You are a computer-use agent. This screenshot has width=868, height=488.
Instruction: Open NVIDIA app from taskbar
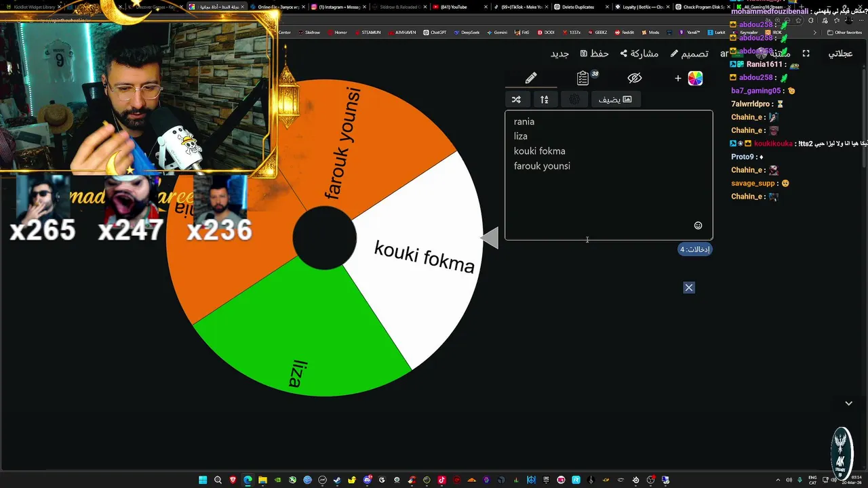pos(277,480)
